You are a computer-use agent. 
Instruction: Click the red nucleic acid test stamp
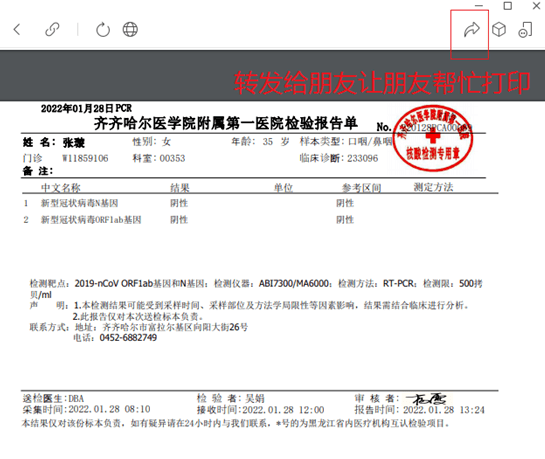433,138
